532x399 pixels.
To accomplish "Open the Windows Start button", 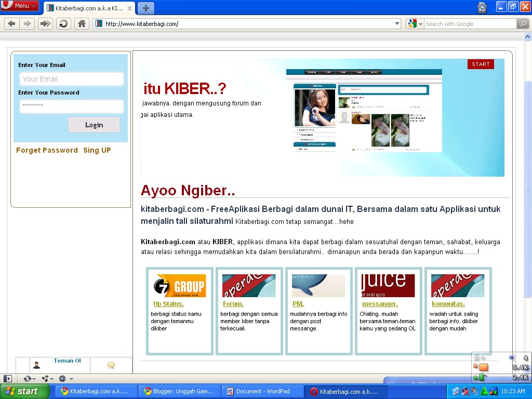I will (x=24, y=391).
